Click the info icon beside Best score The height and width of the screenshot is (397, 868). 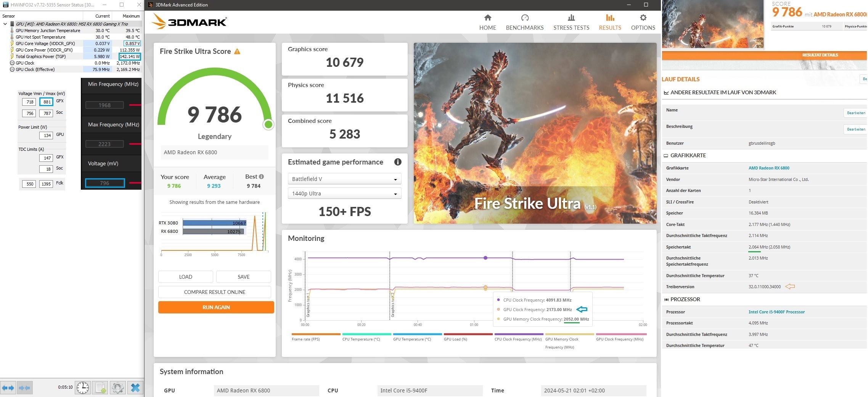click(x=261, y=177)
